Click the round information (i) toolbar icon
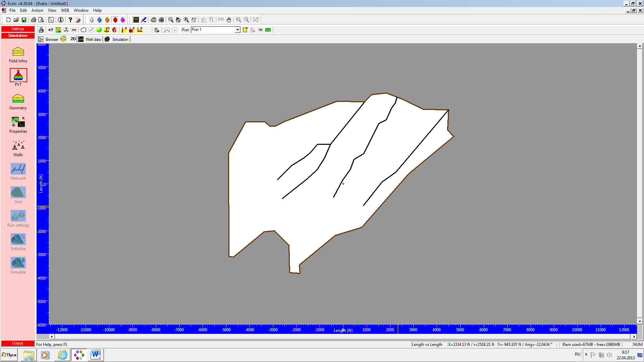 (x=61, y=20)
